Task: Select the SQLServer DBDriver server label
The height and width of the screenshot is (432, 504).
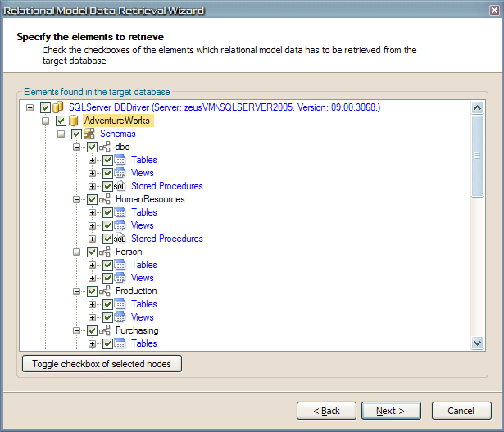Action: [225, 107]
